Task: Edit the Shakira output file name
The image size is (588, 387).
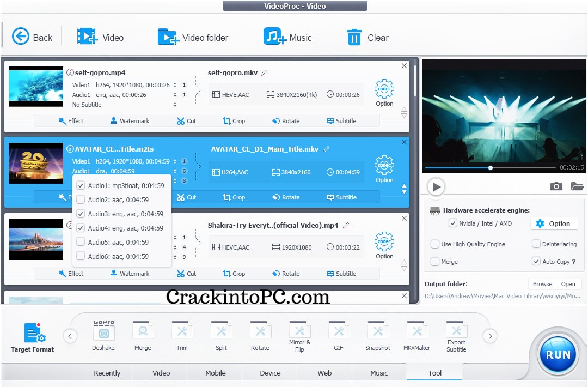Action: pyautogui.click(x=346, y=225)
